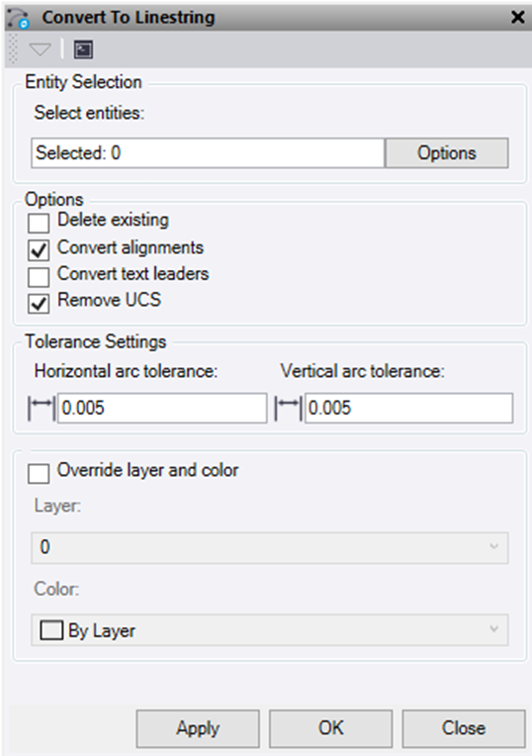Open the toolbar dropdown triangle menu
Screen dimensions: 532x756
(x=40, y=49)
